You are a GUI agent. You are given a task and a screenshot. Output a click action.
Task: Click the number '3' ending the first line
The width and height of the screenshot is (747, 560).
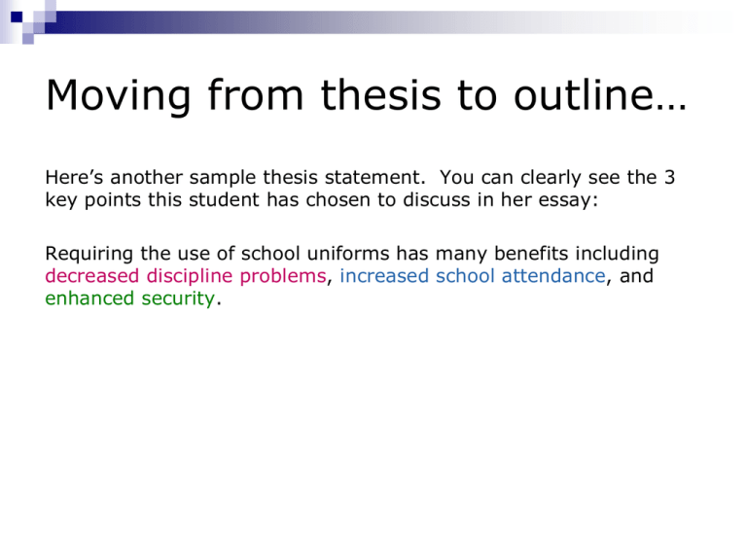(x=670, y=178)
